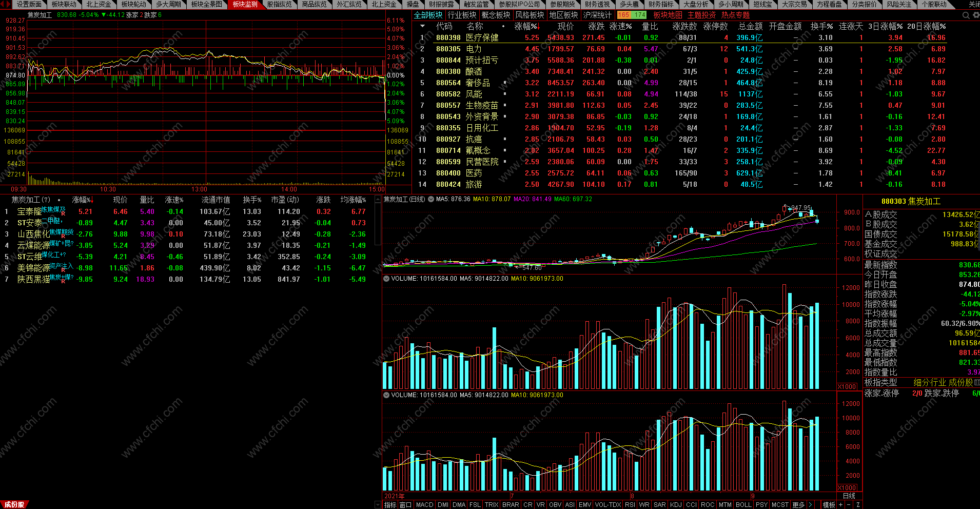Select the 旅游 sector row
This screenshot has height=509, width=980.
[680, 184]
